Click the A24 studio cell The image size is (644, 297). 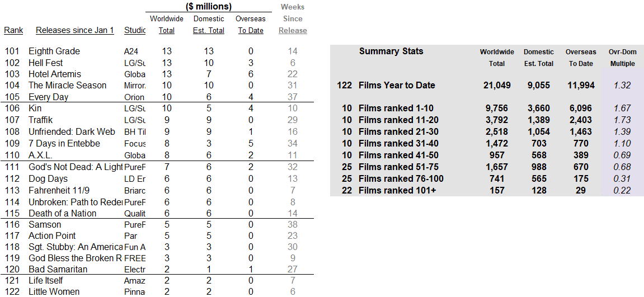point(131,52)
